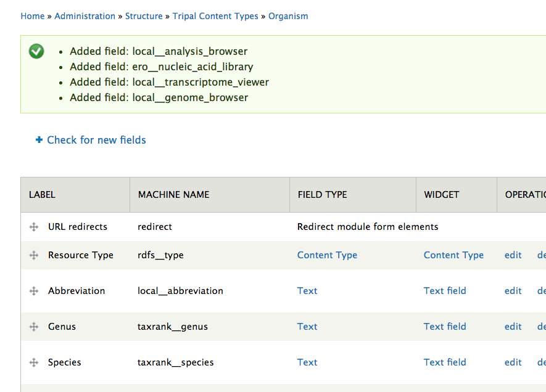Open Text field widget for Species
The width and height of the screenshot is (546, 392).
click(445, 362)
